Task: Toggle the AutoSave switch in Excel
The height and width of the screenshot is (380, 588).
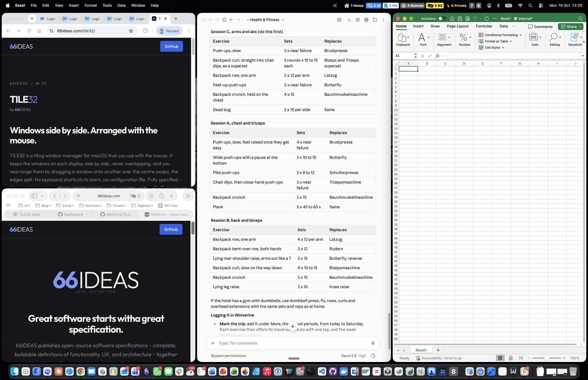Action: (x=442, y=19)
